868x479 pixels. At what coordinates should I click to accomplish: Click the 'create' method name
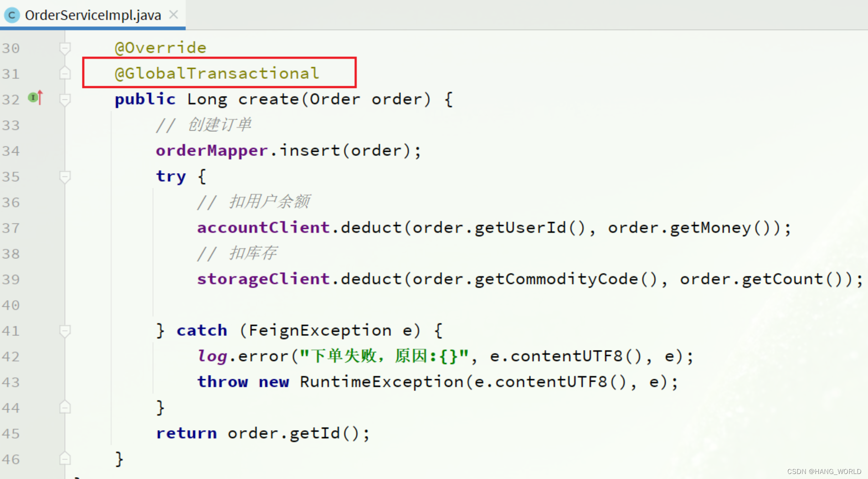(x=268, y=99)
